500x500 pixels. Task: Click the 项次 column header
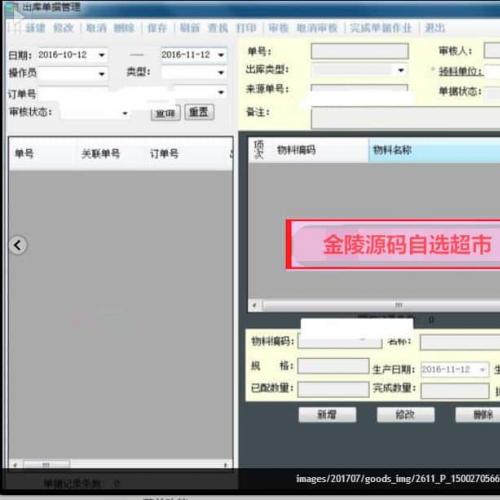[259, 150]
